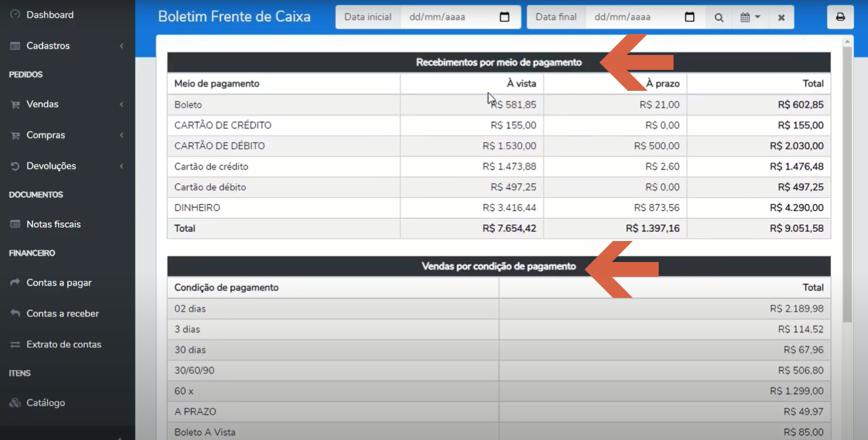Click the Data inicial date input

[x=461, y=17]
